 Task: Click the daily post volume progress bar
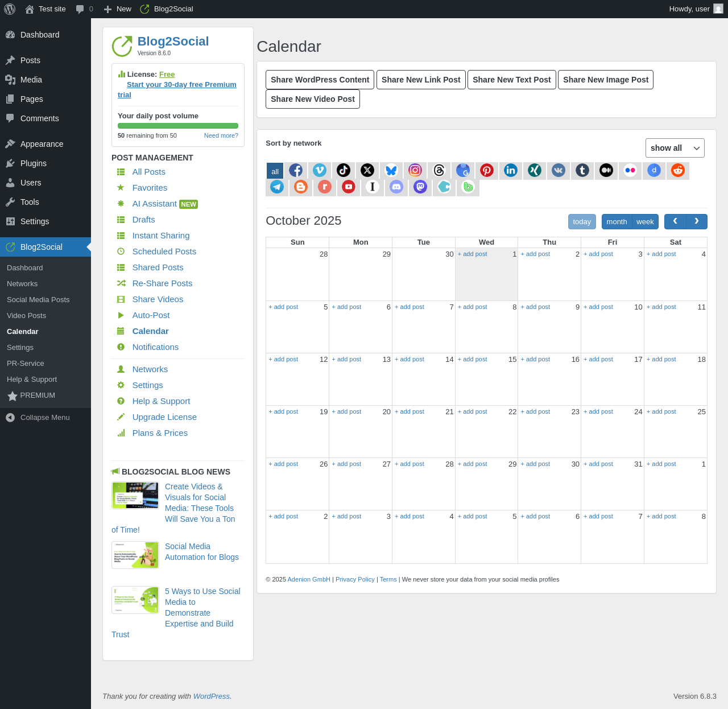178,126
